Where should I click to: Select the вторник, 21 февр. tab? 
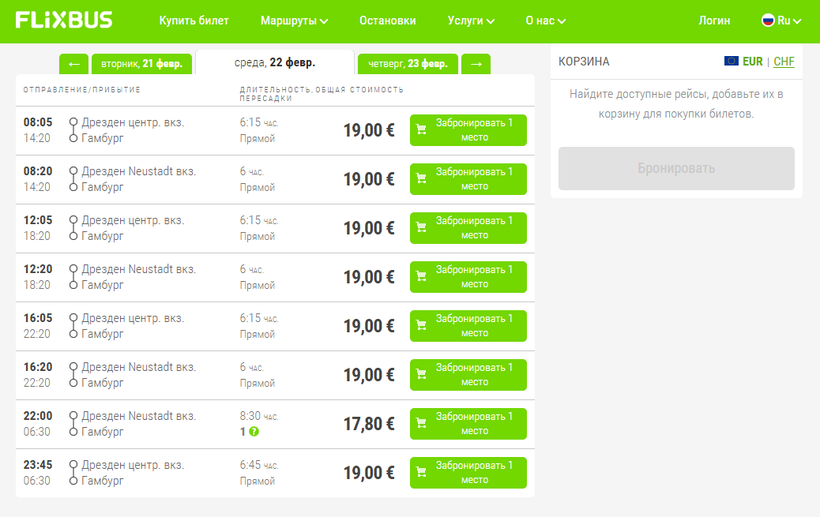pyautogui.click(x=142, y=64)
